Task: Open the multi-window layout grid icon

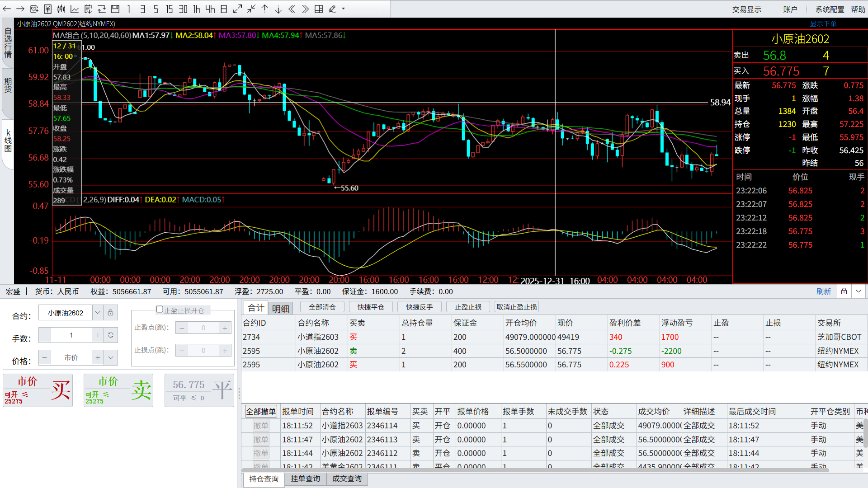Action: pos(319,9)
